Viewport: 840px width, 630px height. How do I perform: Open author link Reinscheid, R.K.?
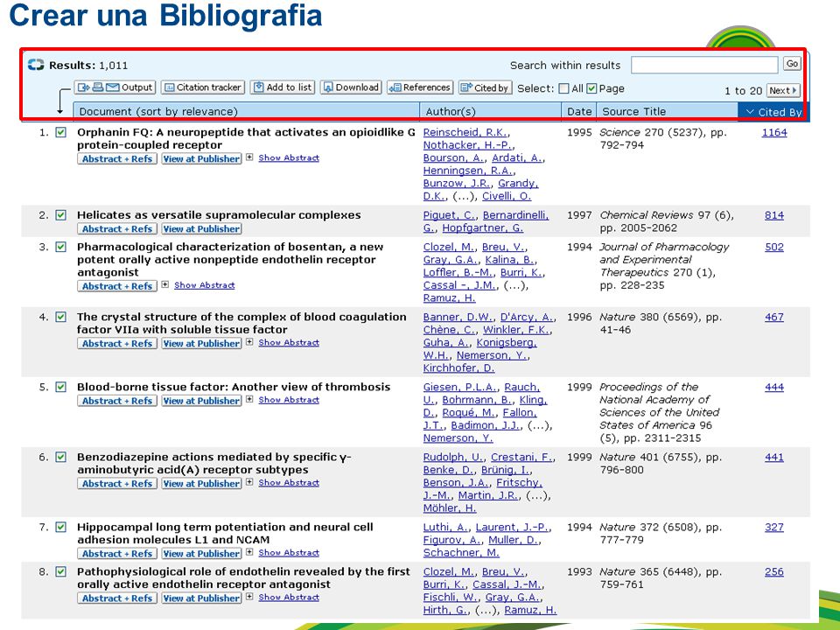[x=466, y=132]
